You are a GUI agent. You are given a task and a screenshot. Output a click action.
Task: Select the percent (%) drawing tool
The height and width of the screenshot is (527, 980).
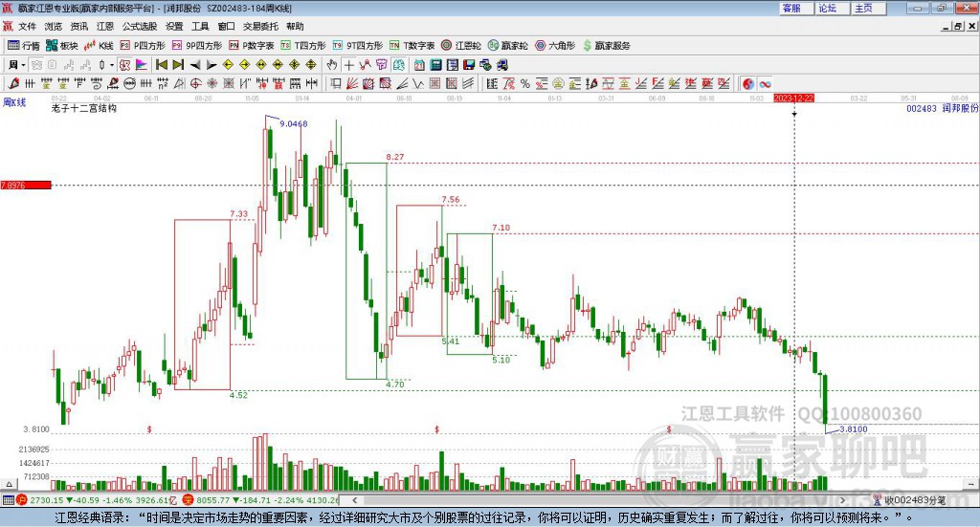tap(525, 83)
